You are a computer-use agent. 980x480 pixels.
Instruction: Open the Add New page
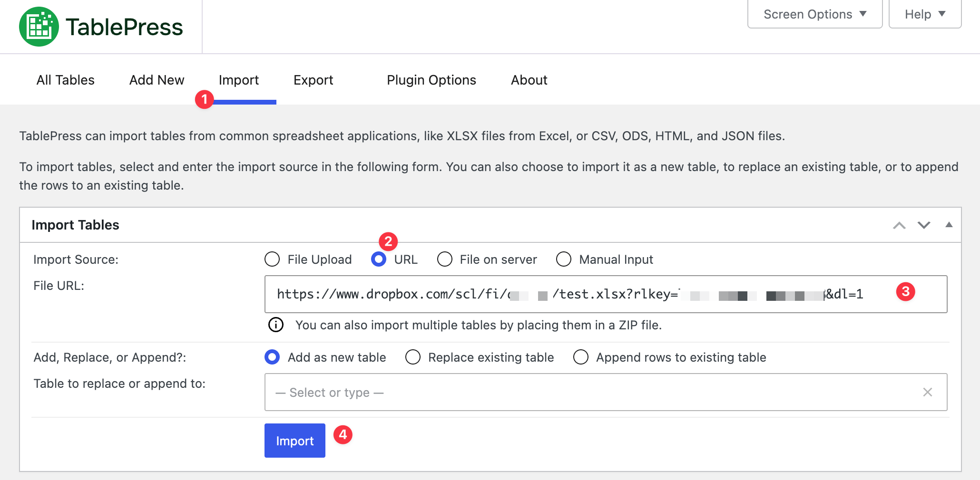[156, 80]
